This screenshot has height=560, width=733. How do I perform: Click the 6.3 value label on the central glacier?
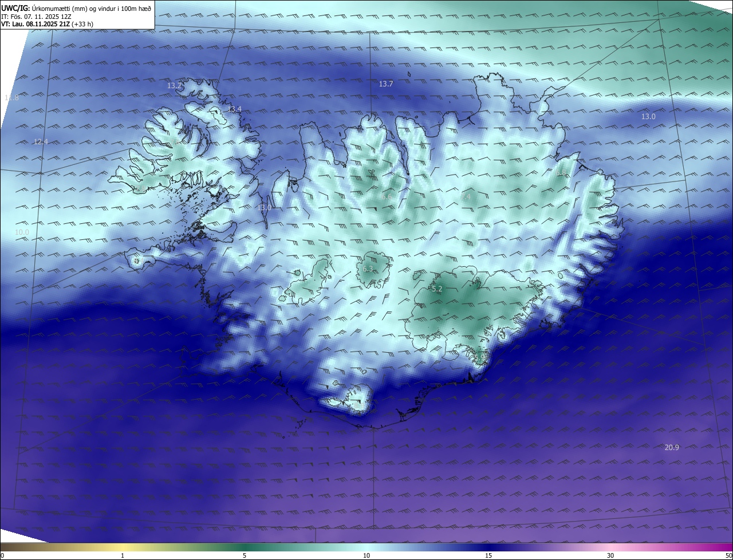[368, 269]
